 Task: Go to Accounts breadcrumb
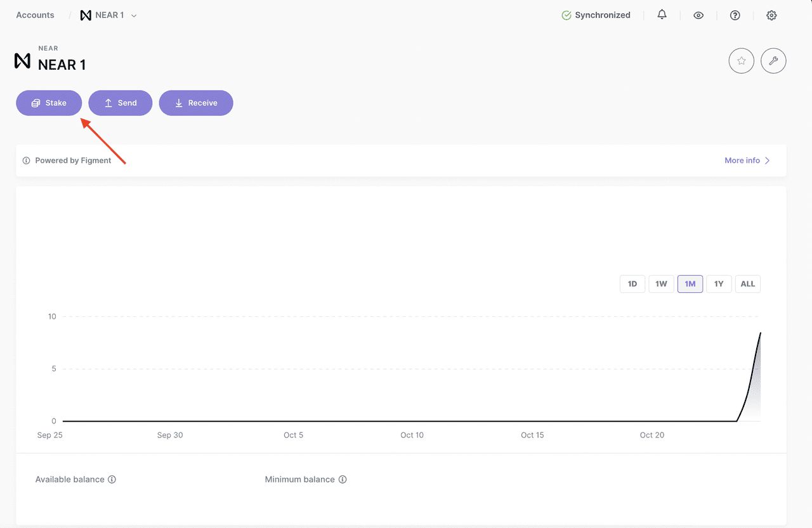(35, 15)
